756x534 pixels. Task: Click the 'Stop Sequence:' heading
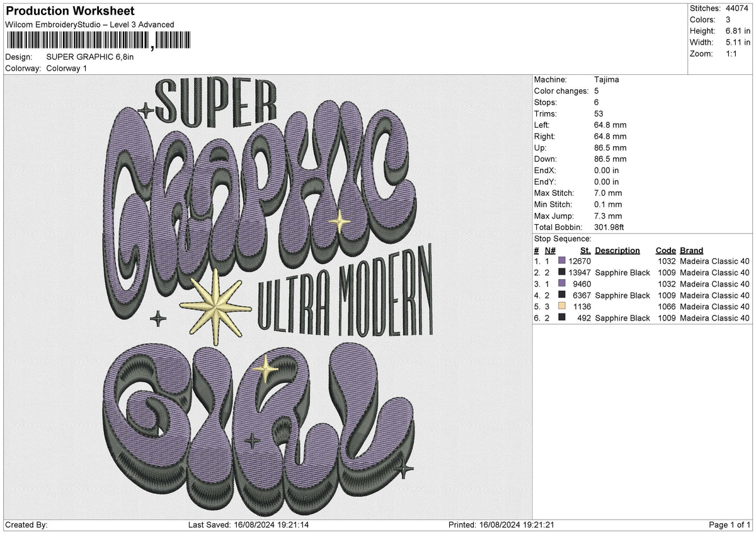click(563, 239)
